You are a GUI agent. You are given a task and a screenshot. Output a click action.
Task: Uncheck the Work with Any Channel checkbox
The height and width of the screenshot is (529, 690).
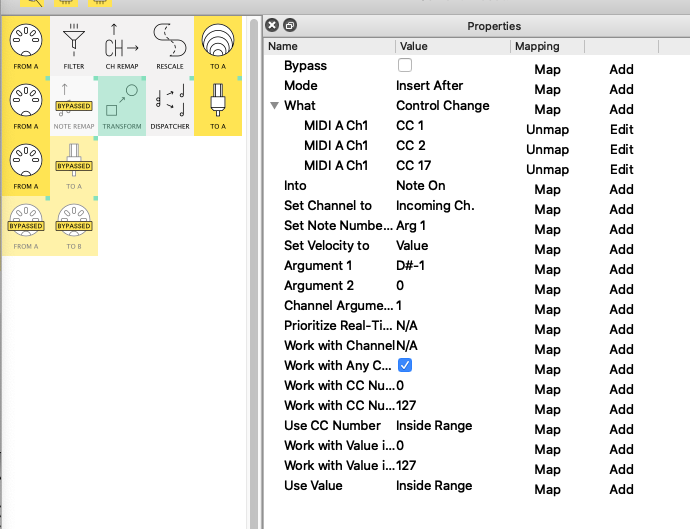tap(405, 366)
